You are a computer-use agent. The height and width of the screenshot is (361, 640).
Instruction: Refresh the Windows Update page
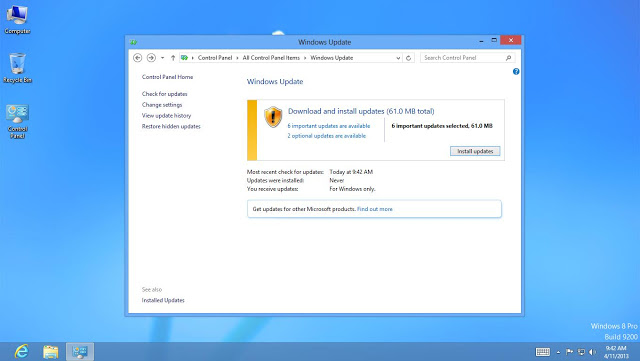coord(408,58)
